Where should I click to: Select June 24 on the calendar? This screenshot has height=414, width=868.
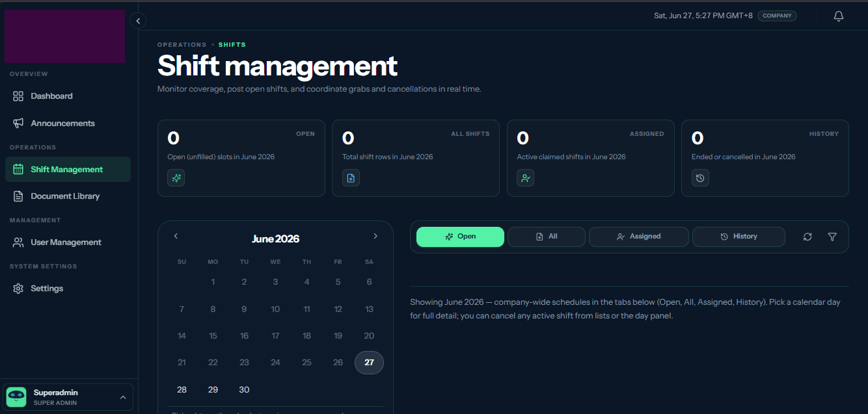[275, 363]
